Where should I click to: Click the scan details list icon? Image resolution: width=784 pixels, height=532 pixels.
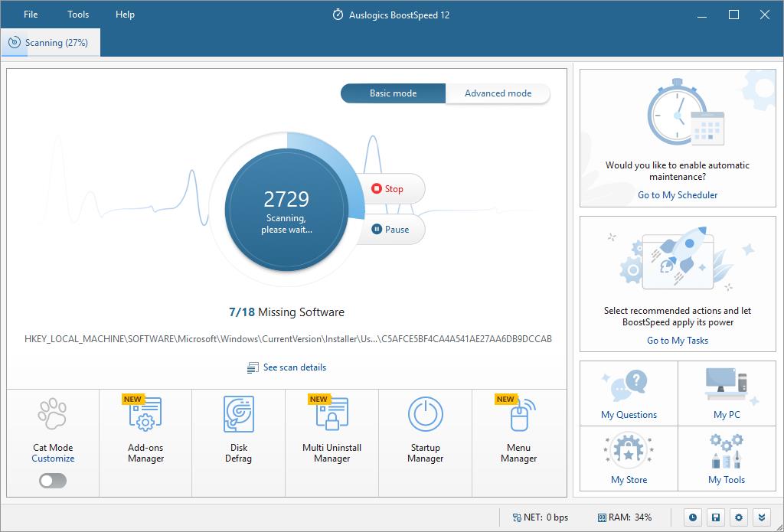point(253,367)
